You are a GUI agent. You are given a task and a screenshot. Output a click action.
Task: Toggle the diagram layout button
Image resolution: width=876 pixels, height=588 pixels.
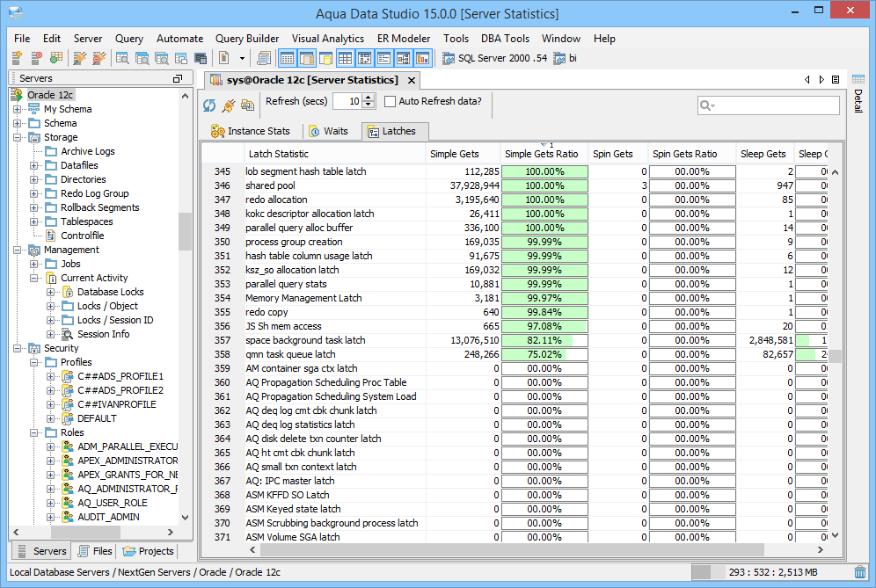(x=404, y=58)
